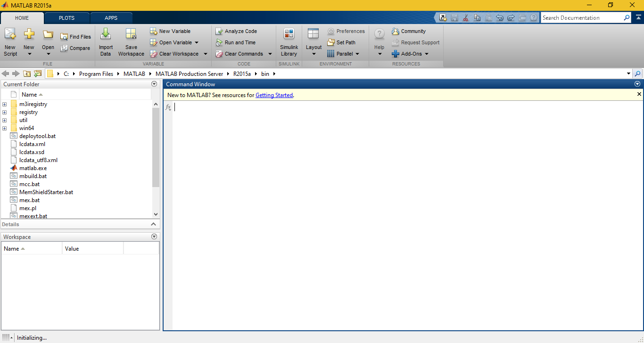Screen dimensions: 644x343
Task: Switch to the HOME tab
Action: coord(22,18)
